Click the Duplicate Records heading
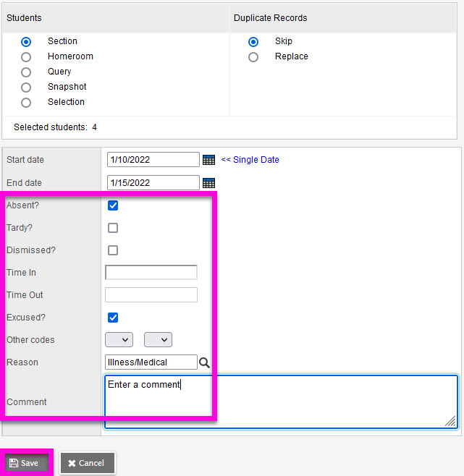This screenshot has width=464, height=476. coord(271,18)
